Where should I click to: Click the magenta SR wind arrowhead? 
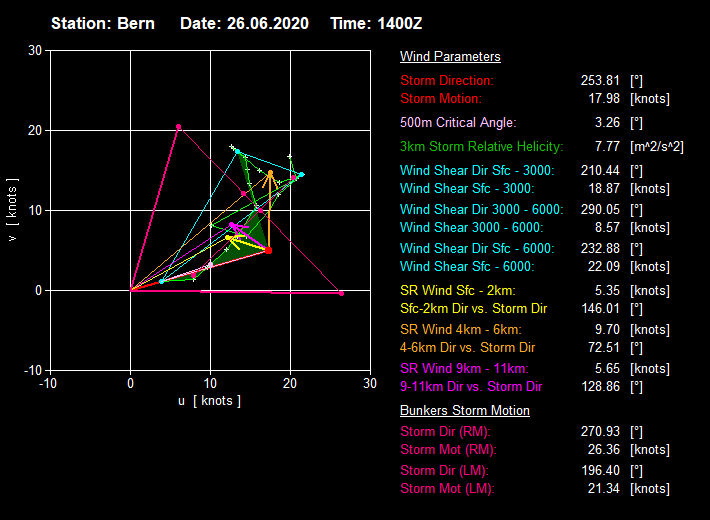coord(232,225)
